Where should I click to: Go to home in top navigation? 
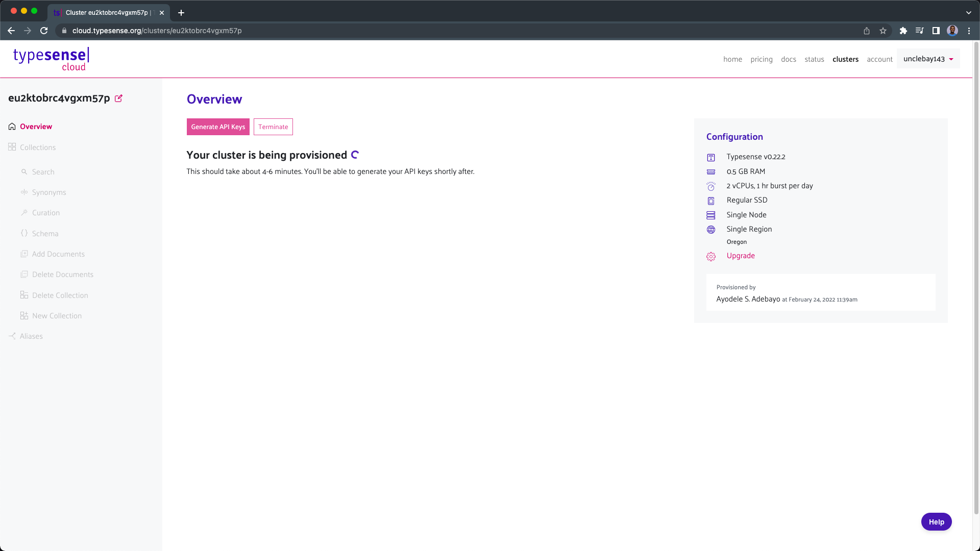[732, 59]
